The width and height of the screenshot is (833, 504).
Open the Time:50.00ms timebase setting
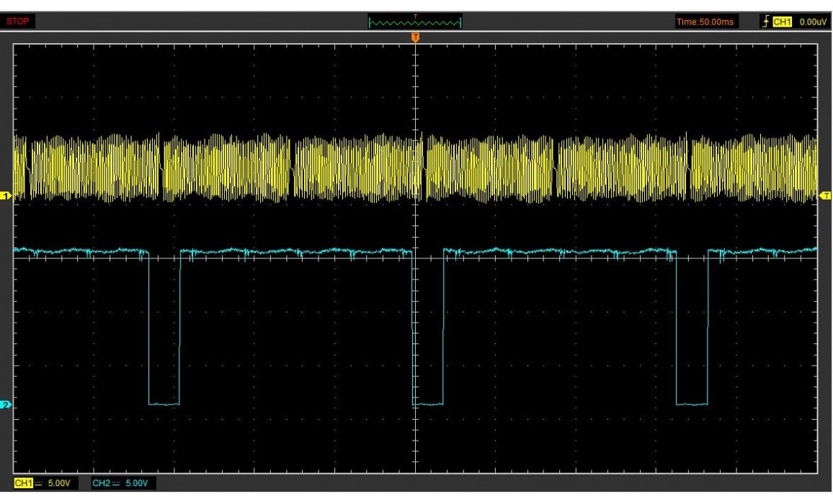[x=705, y=22]
